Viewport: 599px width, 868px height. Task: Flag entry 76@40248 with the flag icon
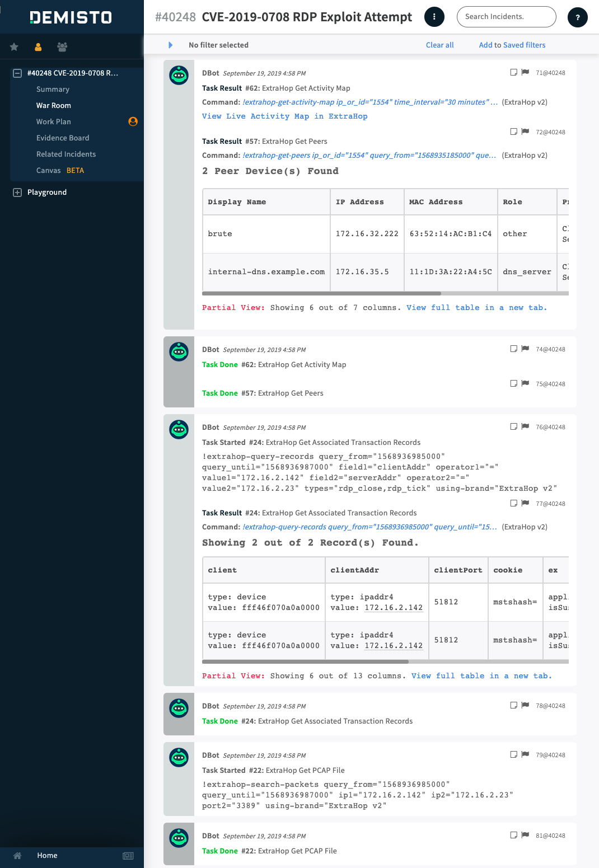click(x=525, y=426)
